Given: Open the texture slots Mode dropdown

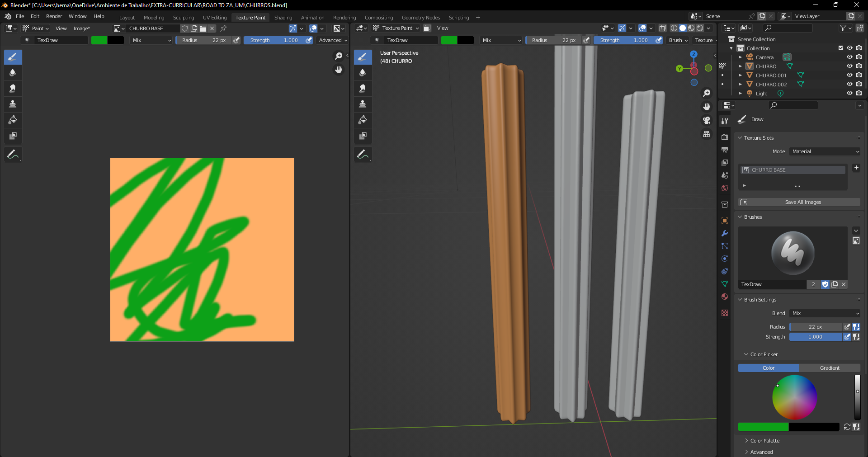Looking at the screenshot, I should point(825,151).
